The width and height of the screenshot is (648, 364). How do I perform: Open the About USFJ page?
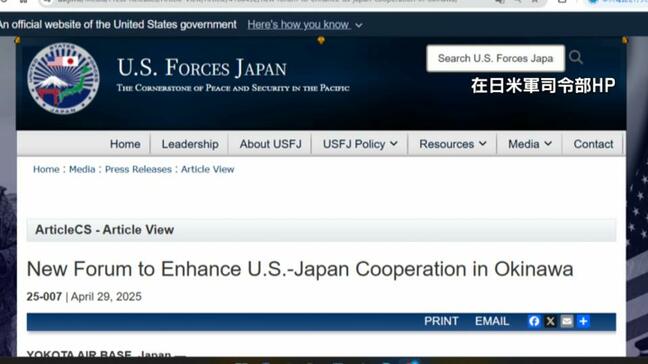pyautogui.click(x=271, y=144)
